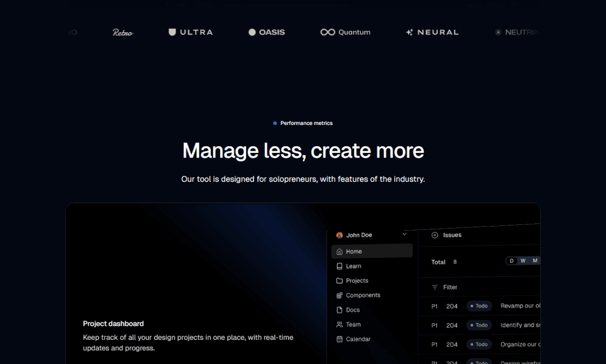
Task: Click the 'Our tool is designed for solopreneurs' subtitle
Action: [303, 179]
